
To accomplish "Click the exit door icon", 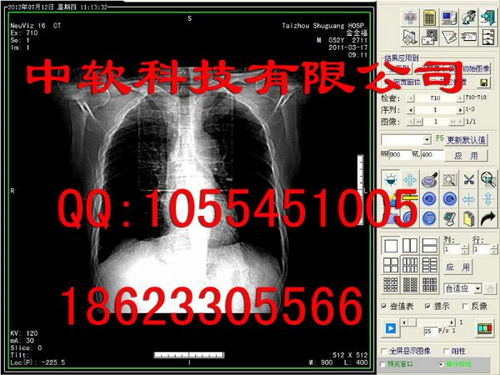I will [488, 17].
